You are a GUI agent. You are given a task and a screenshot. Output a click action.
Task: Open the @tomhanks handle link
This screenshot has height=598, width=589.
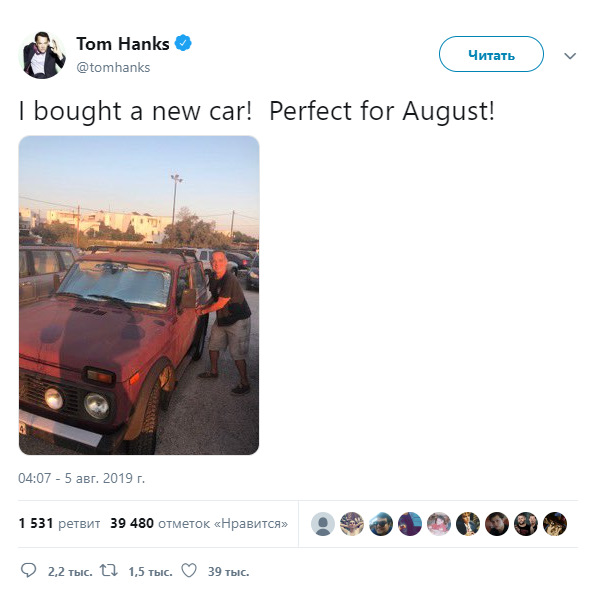coord(113,68)
